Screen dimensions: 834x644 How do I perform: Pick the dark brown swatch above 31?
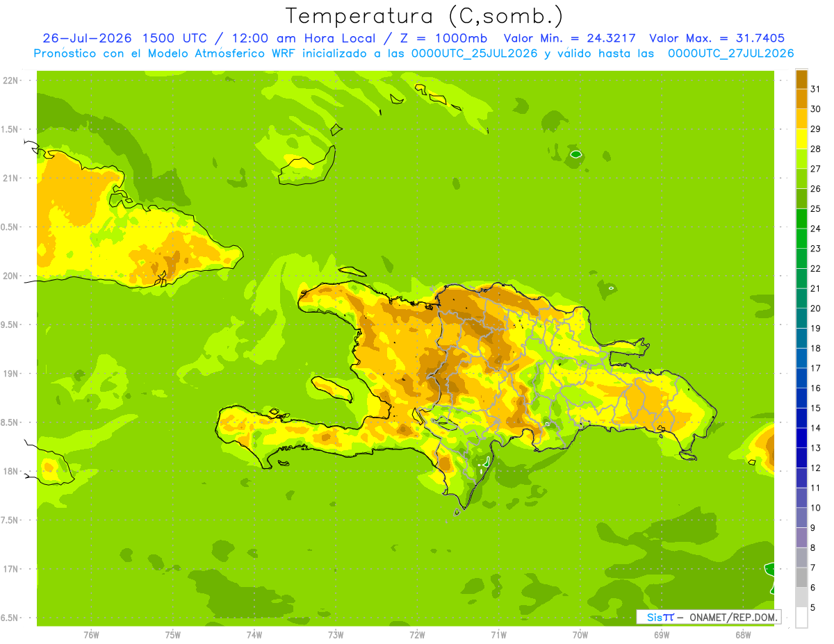[801, 79]
